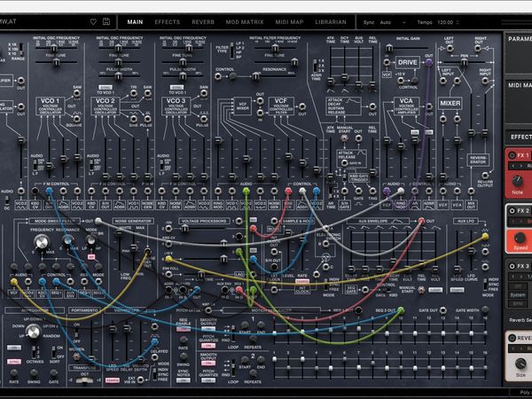Screen dimensions: 532x399
Task: Click the SYNC NOTES button
Action: (x=184, y=380)
